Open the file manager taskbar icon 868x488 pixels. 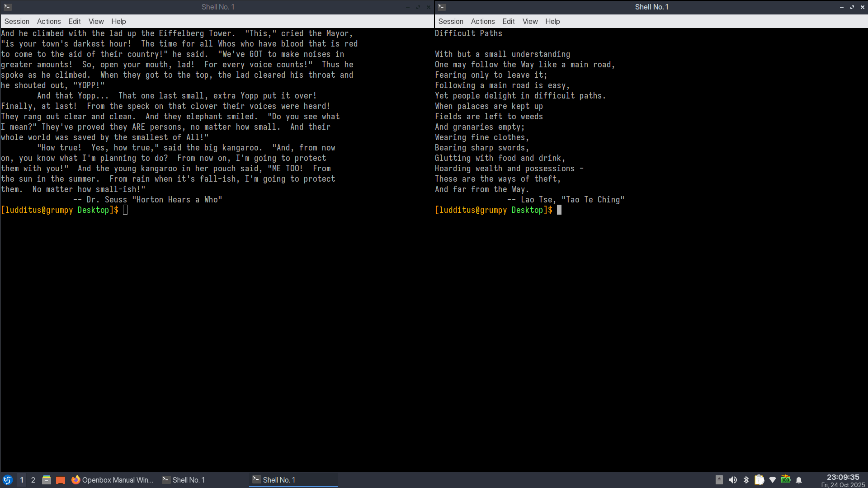click(x=46, y=480)
